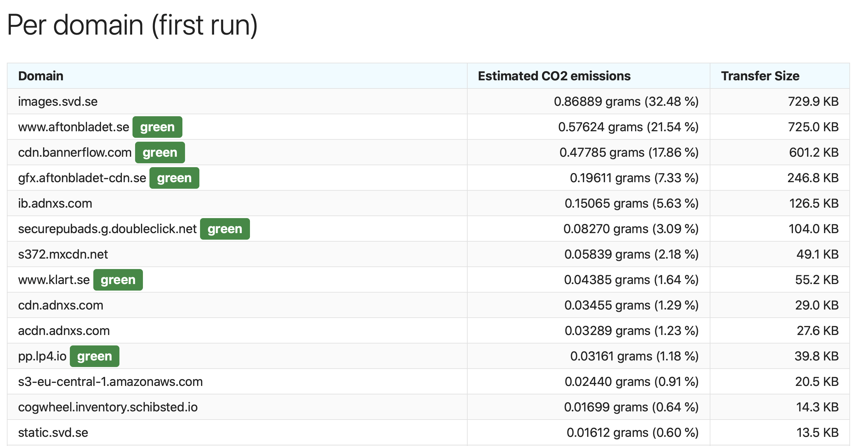Click transfer size 104.0 KB
This screenshot has width=868, height=446.
coord(814,229)
